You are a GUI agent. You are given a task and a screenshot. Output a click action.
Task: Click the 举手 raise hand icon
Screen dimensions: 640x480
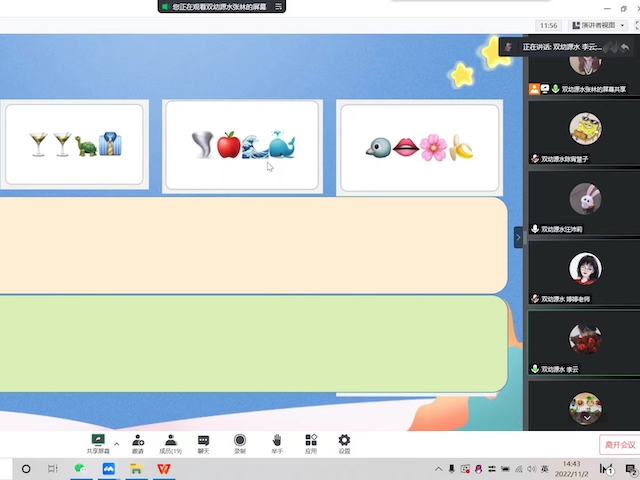coord(277,444)
